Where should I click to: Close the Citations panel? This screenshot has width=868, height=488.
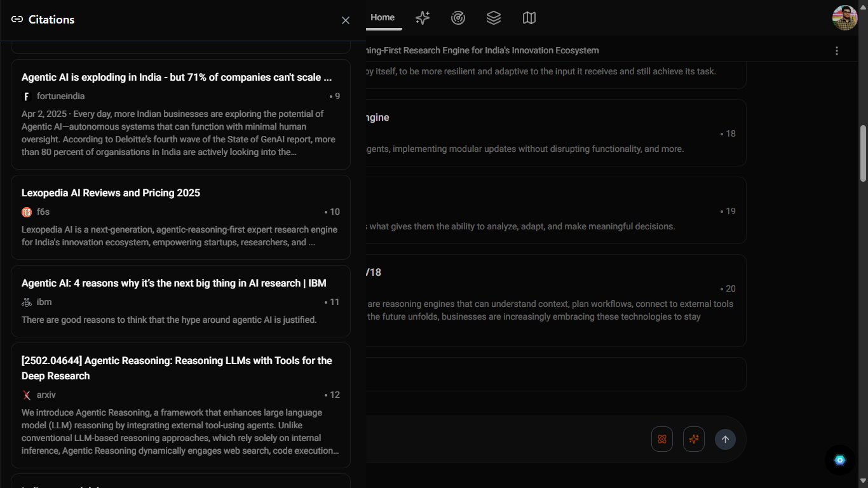pyautogui.click(x=346, y=20)
